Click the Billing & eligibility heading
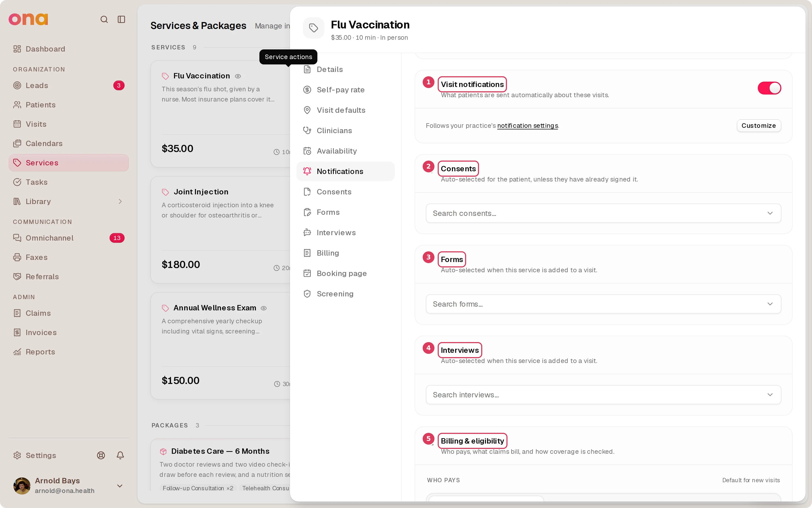 [x=472, y=441]
